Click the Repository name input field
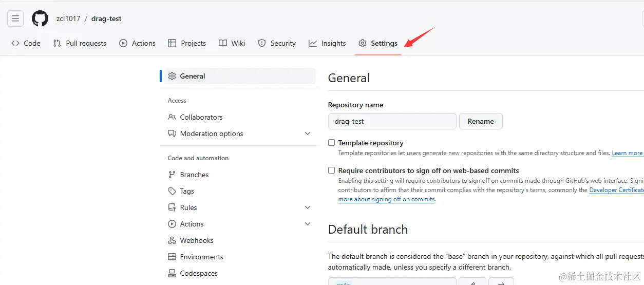644x285 pixels. [x=392, y=121]
